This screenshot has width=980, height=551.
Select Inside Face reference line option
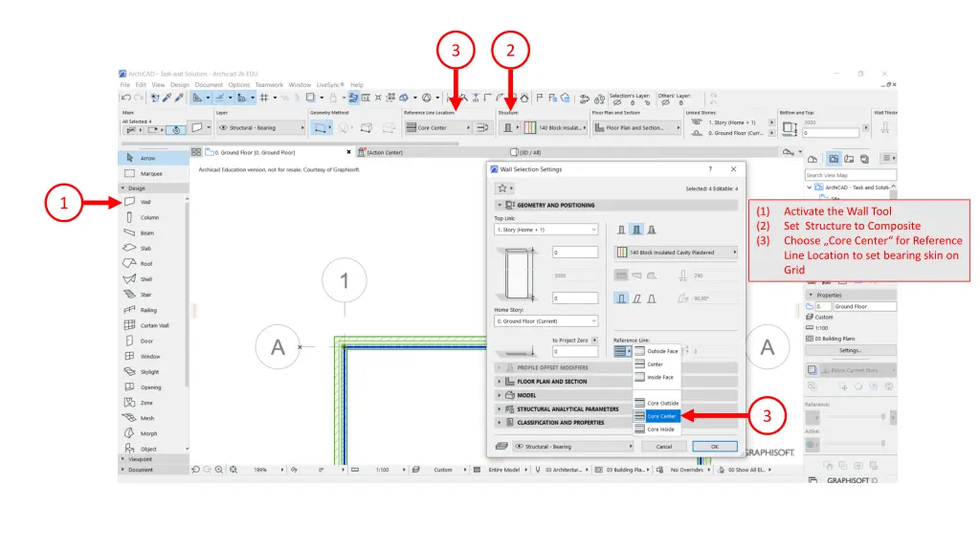coord(657,377)
